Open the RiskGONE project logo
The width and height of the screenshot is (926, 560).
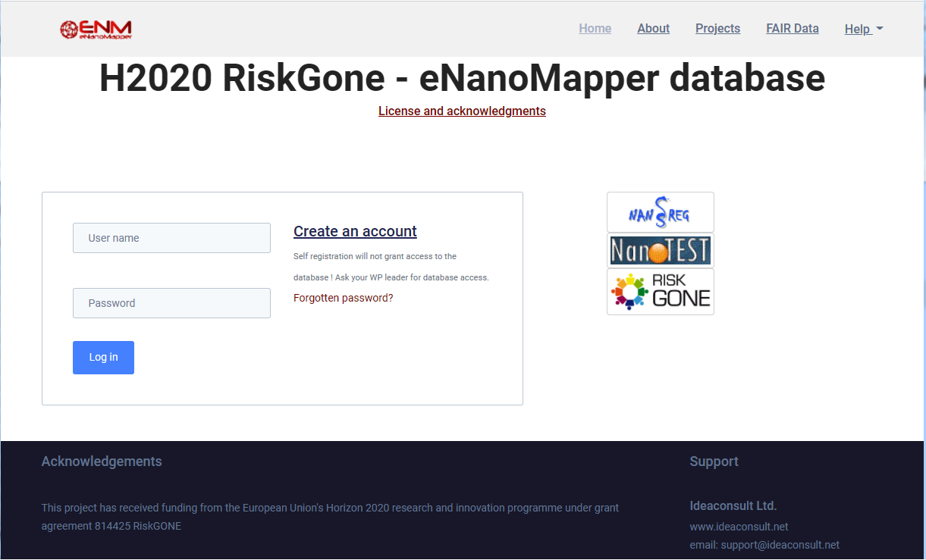click(x=660, y=292)
